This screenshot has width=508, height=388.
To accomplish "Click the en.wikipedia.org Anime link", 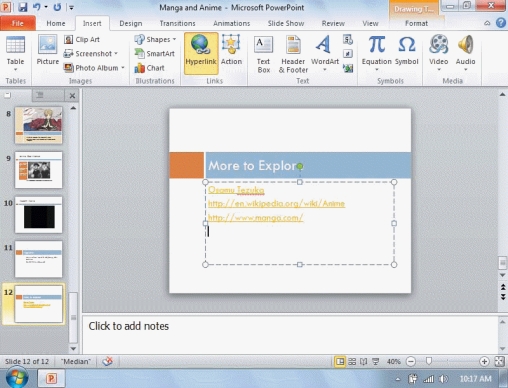I will 277,203.
